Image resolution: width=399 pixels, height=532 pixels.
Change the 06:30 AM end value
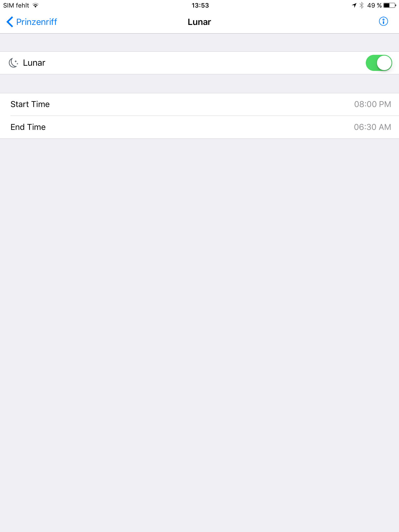(373, 127)
